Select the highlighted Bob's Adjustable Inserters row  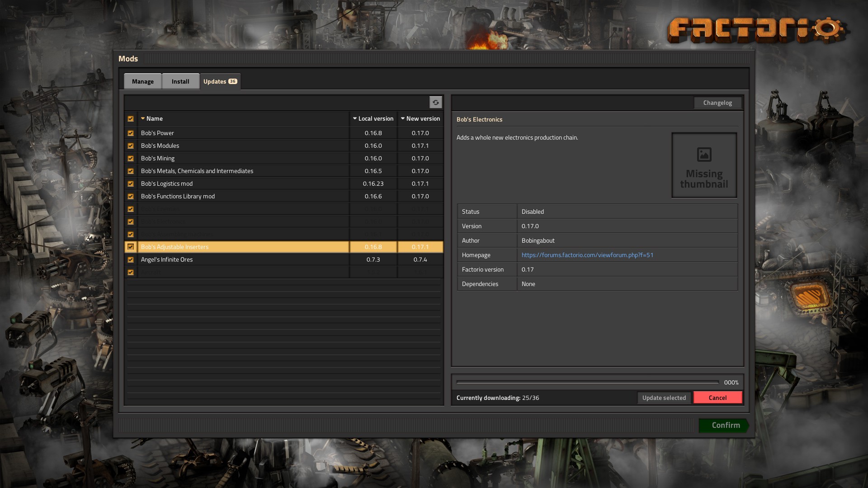click(x=284, y=247)
